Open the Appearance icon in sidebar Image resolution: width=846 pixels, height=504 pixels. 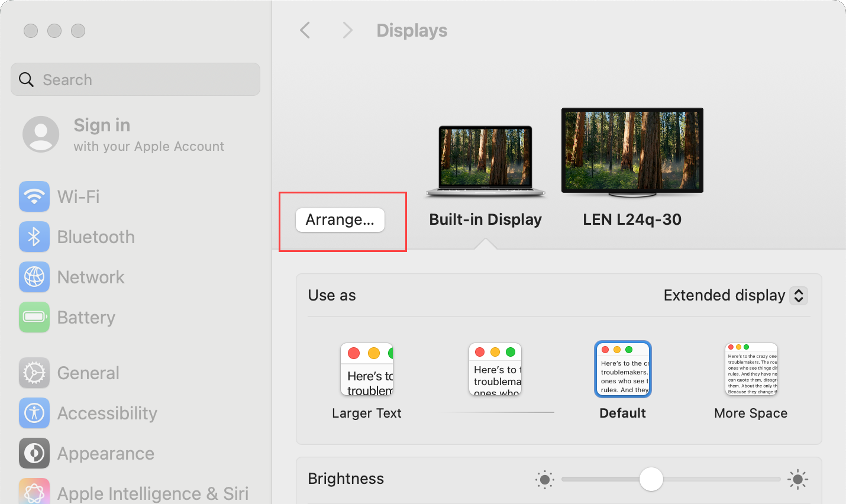click(x=34, y=453)
